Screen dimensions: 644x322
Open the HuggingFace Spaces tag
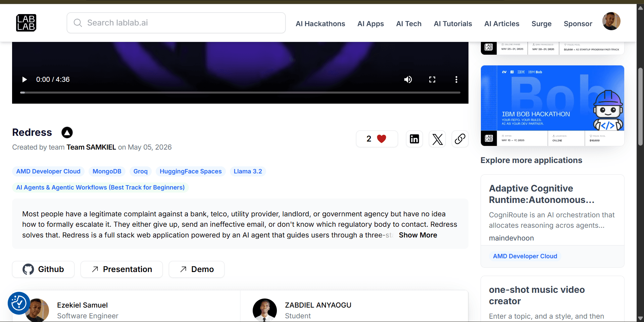[191, 171]
